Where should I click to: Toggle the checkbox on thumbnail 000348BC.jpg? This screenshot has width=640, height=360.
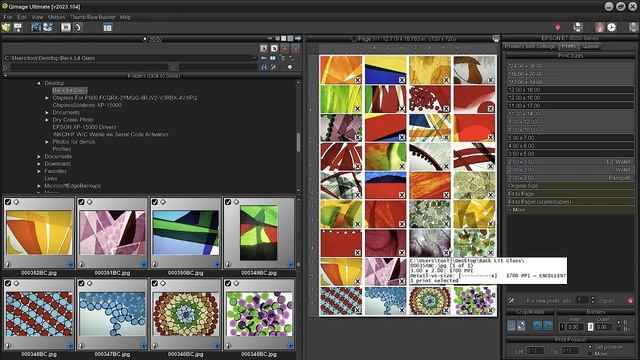click(x=8, y=283)
